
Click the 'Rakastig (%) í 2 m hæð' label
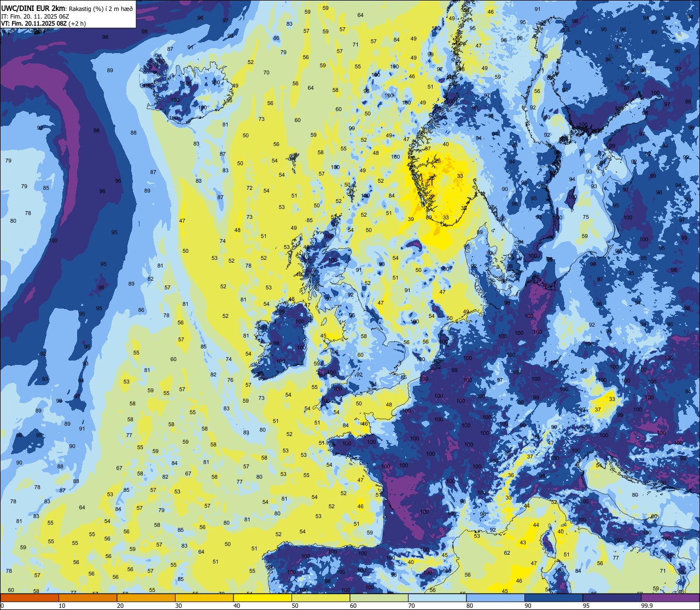[101, 8]
